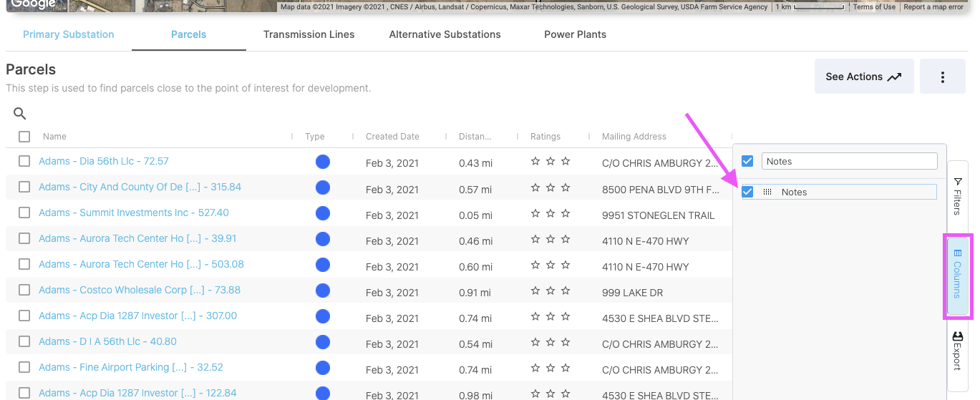
Task: Check the D I A 56th Llc row checkbox
Action: point(24,341)
